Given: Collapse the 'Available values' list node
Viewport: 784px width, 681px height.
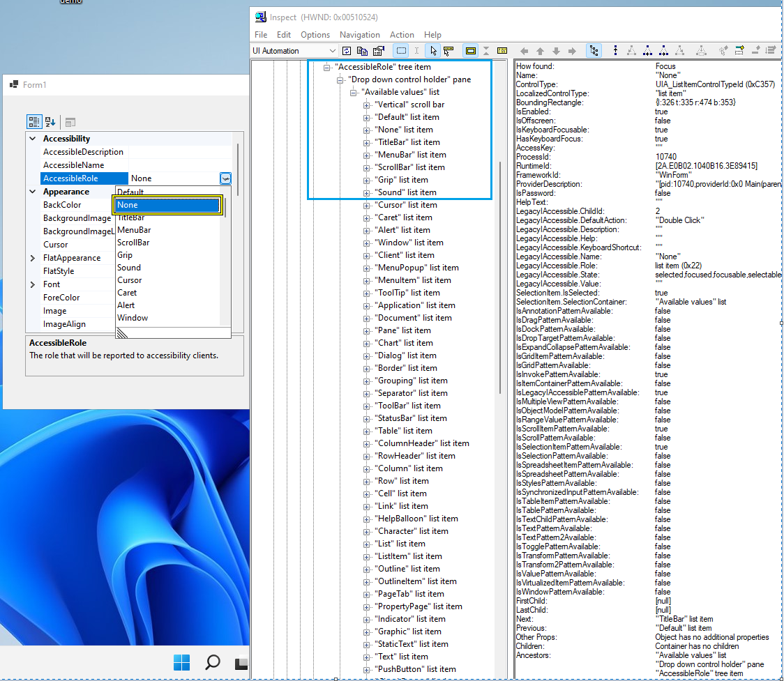Looking at the screenshot, I should [x=354, y=91].
